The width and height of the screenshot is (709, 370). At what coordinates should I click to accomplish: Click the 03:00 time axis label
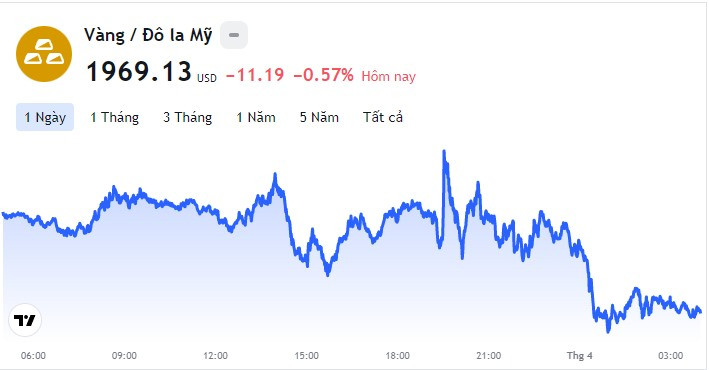point(671,356)
